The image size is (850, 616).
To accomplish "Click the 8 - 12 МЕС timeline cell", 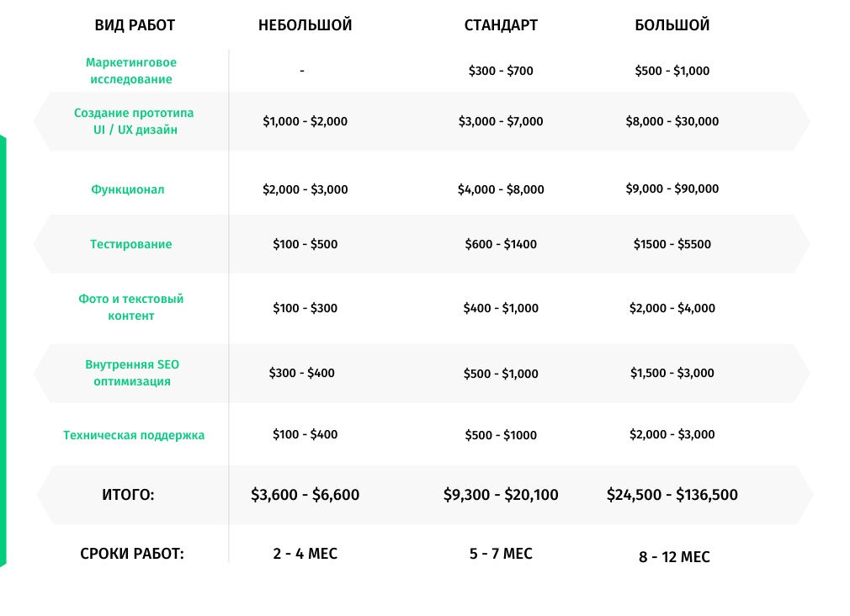I will (x=674, y=557).
